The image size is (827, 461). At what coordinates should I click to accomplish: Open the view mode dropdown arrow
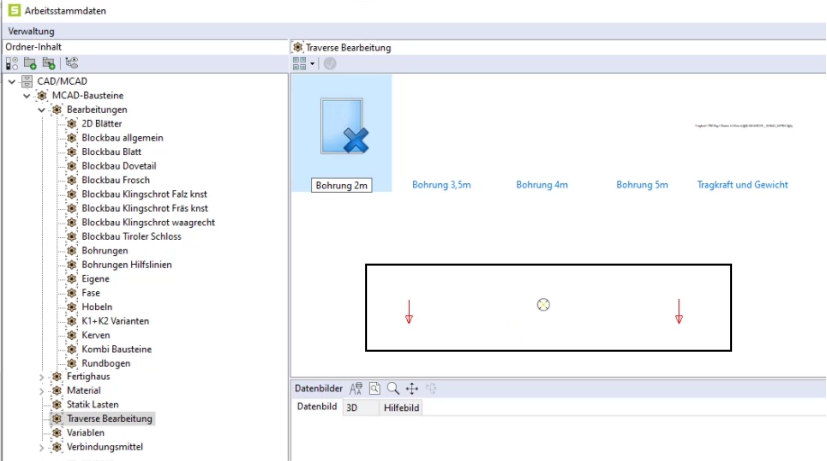point(313,64)
